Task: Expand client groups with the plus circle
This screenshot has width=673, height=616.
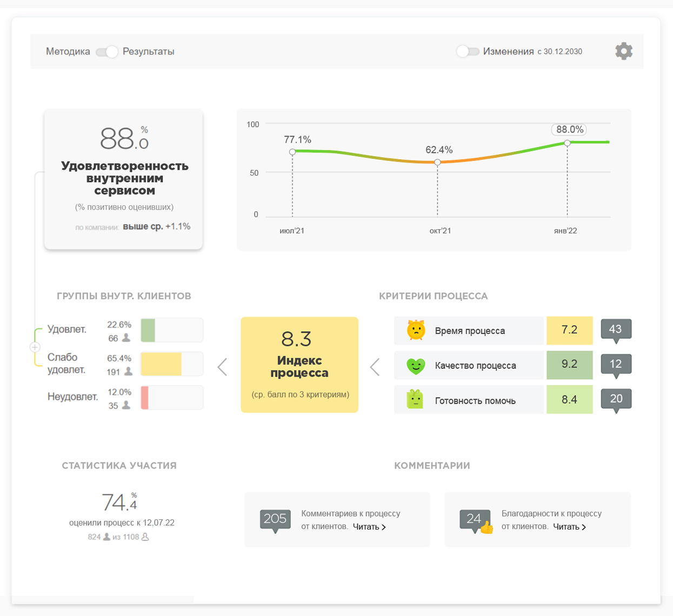Action: tap(35, 347)
